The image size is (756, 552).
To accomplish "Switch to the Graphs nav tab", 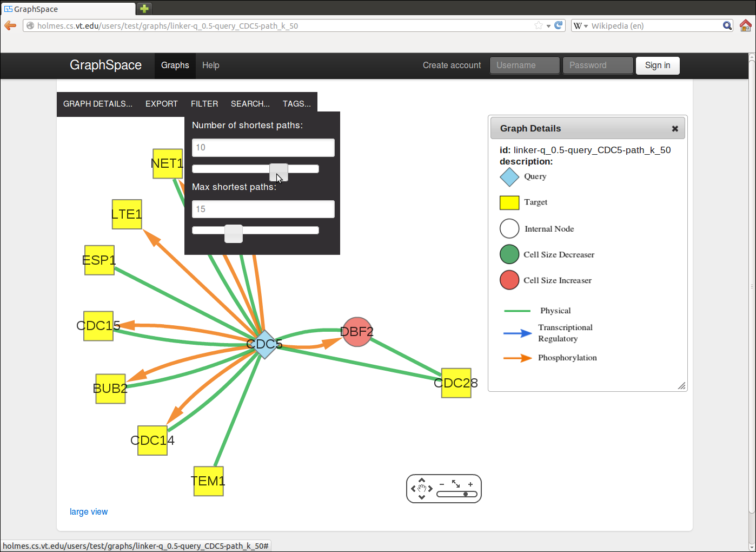I will pos(175,65).
